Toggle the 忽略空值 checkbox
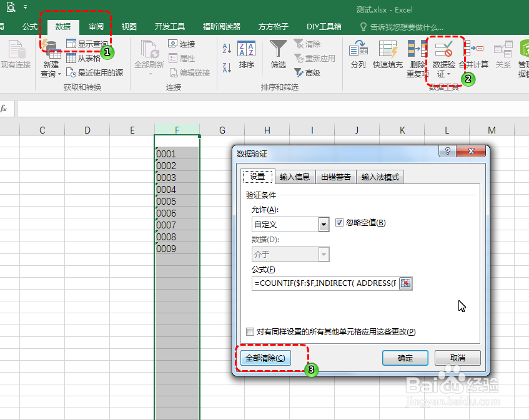 click(339, 222)
